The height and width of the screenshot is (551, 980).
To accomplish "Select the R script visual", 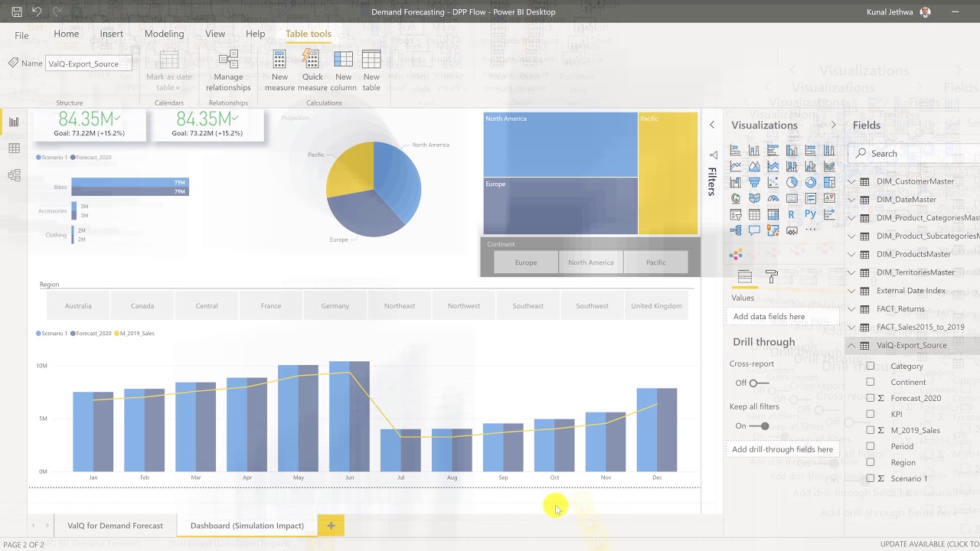I will [x=792, y=214].
